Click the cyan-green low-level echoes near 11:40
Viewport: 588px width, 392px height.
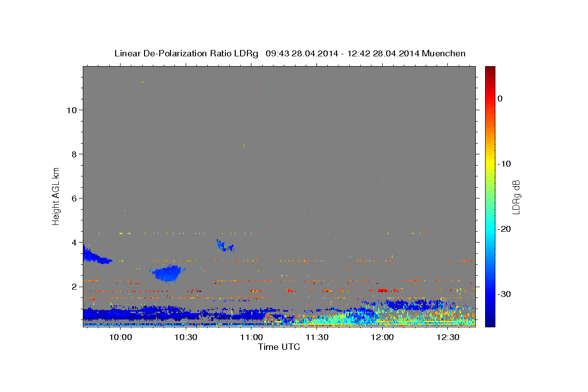(338, 318)
